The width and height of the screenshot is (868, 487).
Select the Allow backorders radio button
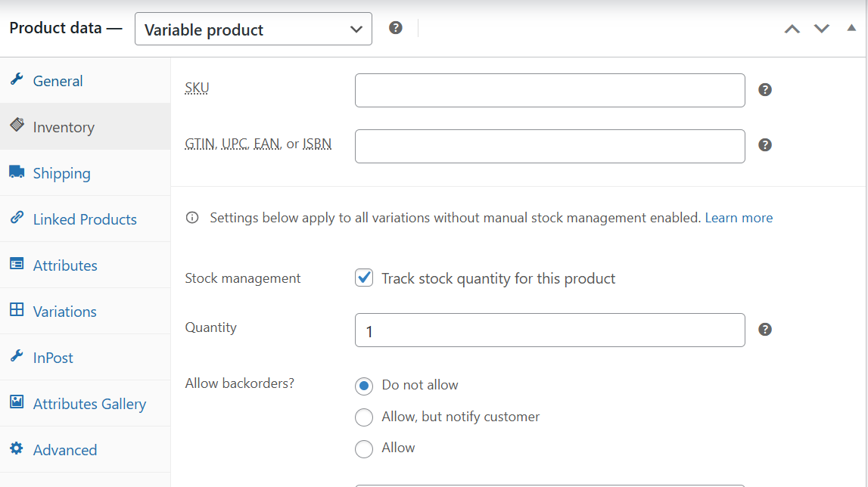click(x=364, y=449)
